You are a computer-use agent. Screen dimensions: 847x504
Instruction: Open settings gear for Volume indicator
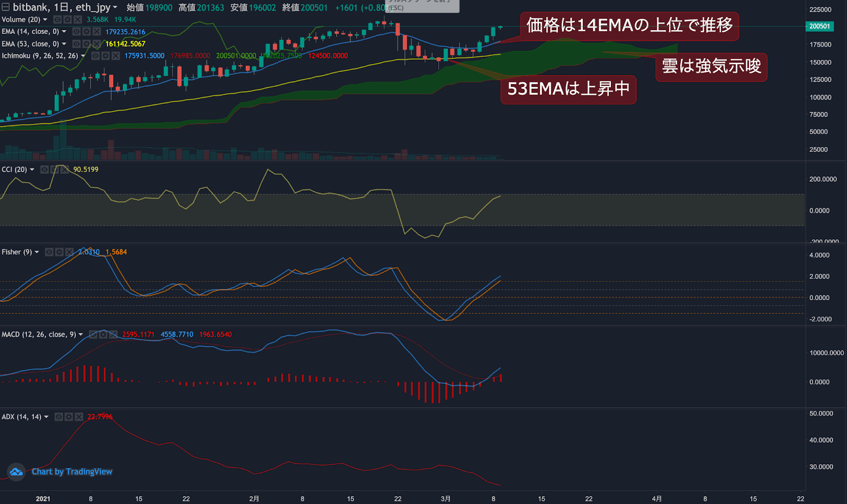67,20
